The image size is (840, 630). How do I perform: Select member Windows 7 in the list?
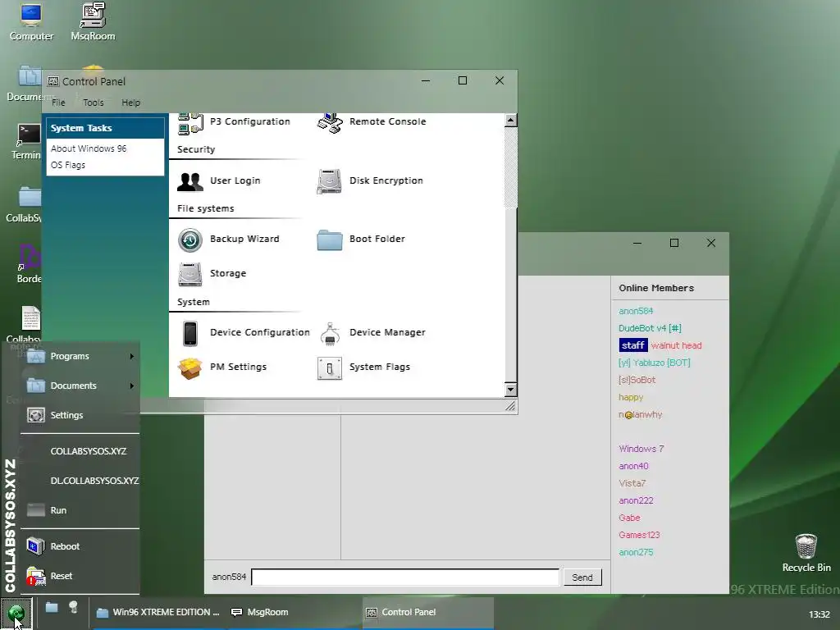pyautogui.click(x=641, y=449)
